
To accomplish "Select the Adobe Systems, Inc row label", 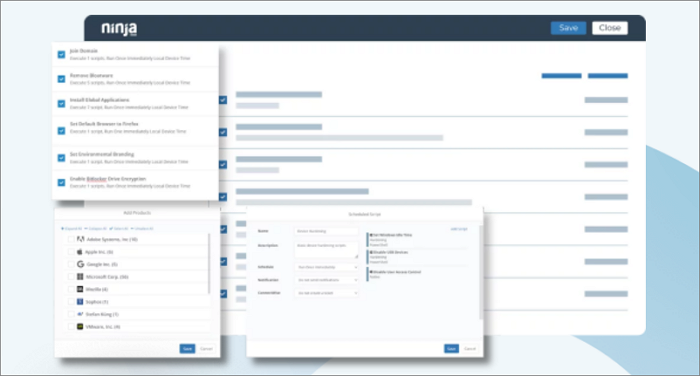I will pos(112,239).
